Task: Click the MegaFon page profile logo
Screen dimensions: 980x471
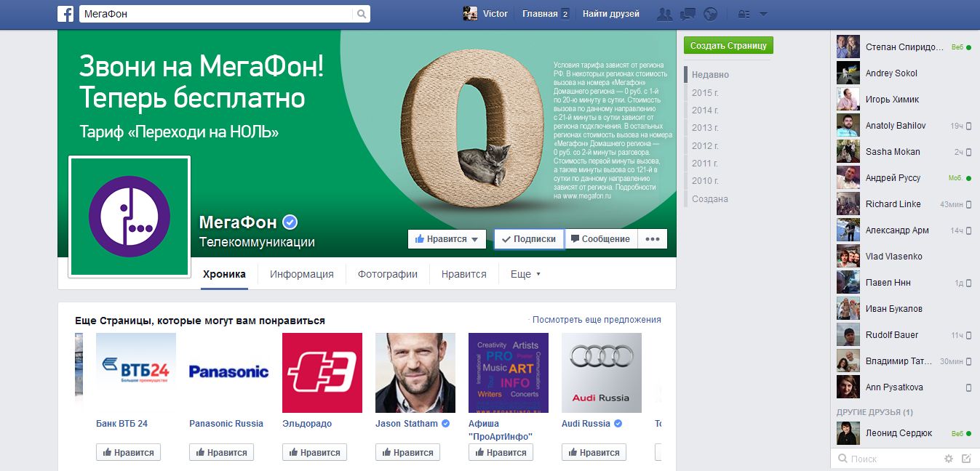Action: point(130,217)
